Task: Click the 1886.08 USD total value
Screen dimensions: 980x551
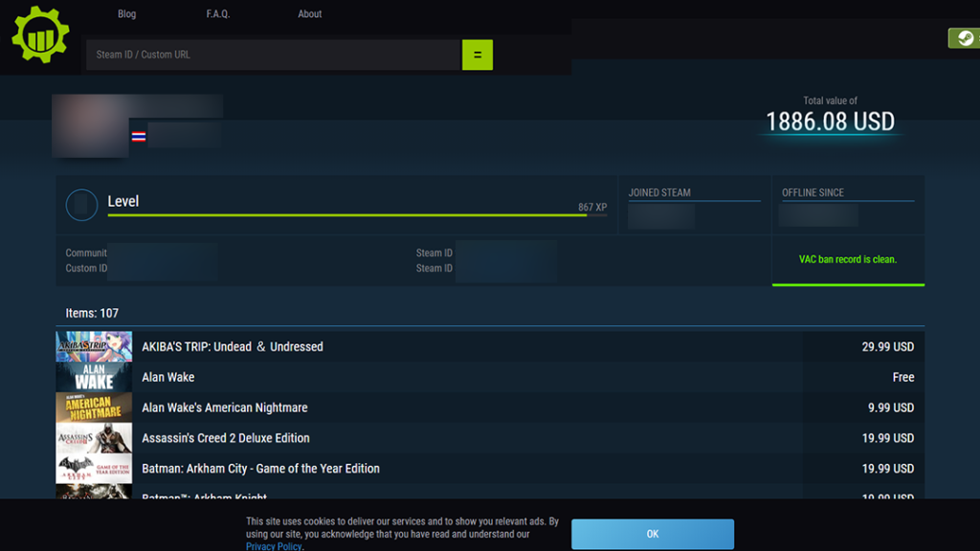Action: click(830, 121)
